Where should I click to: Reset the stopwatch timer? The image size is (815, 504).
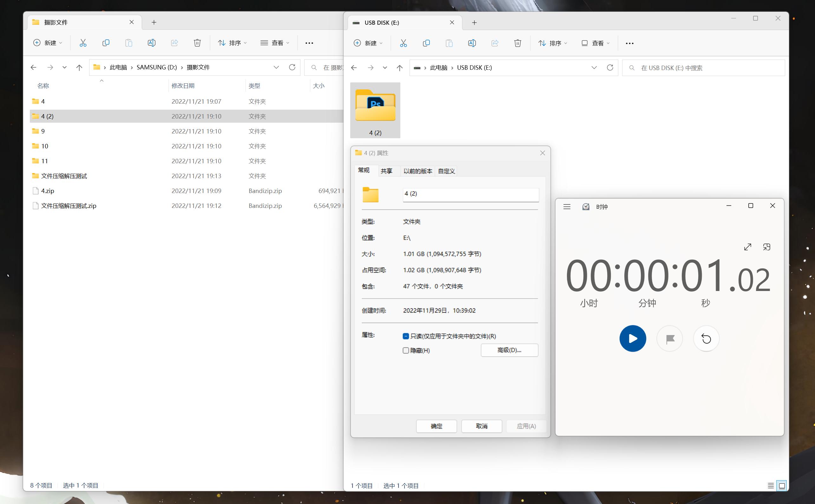(706, 339)
